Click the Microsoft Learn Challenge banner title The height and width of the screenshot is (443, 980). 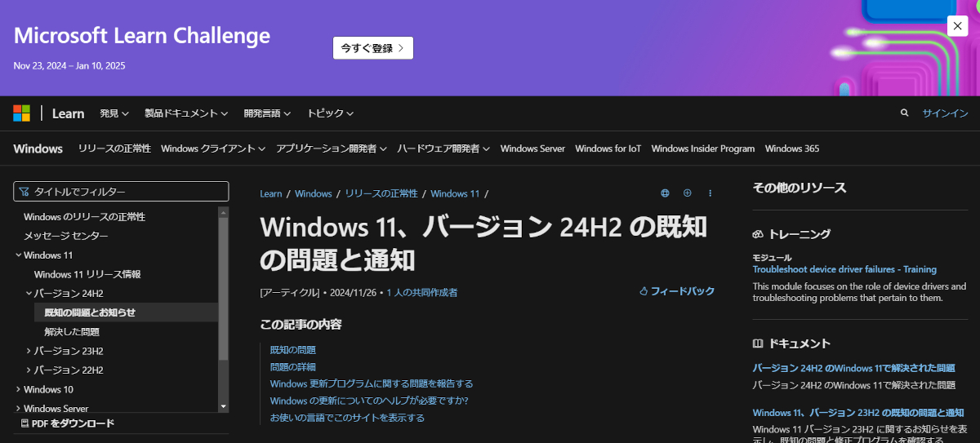pos(142,36)
